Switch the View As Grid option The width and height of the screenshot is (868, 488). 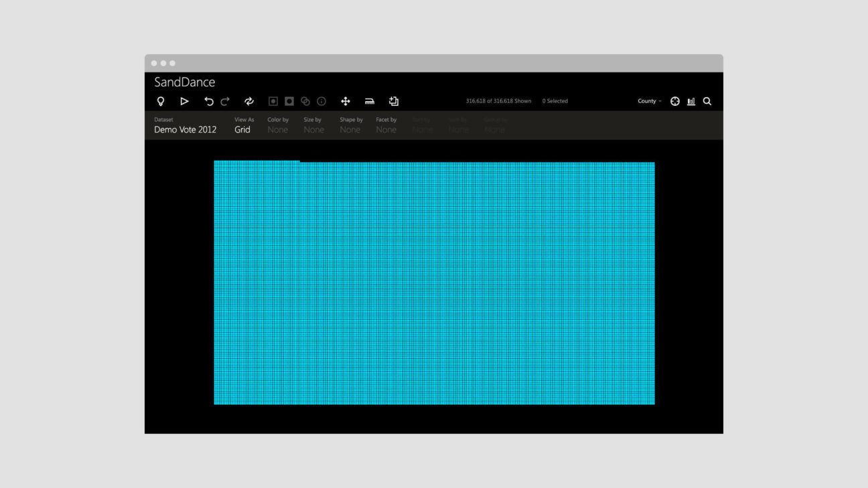[242, 129]
